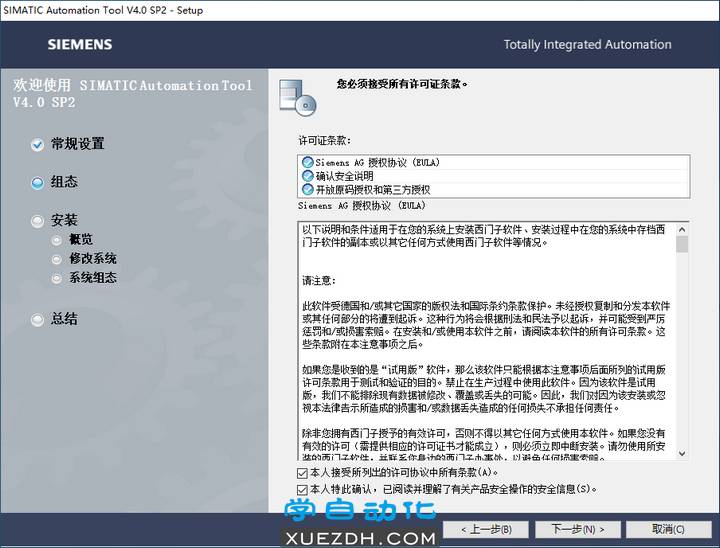The width and height of the screenshot is (720, 548).
Task: Click scroll down arrow of license text
Action: pyautogui.click(x=682, y=453)
